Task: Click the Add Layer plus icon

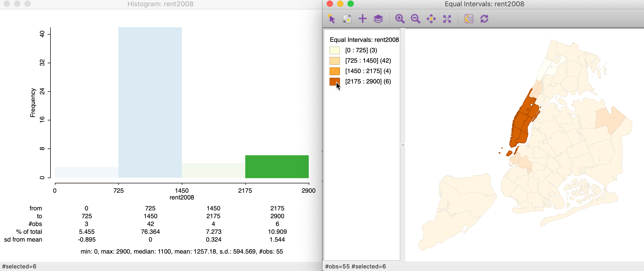Action: [363, 19]
